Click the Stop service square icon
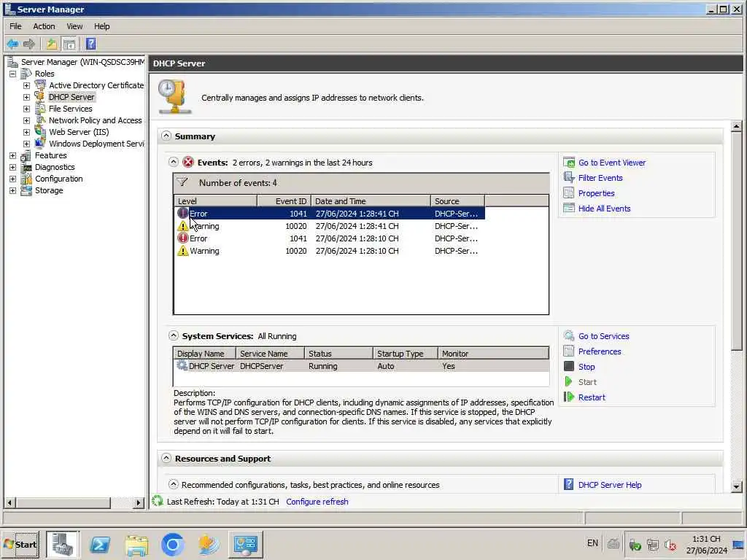This screenshot has width=747, height=560. pos(569,366)
